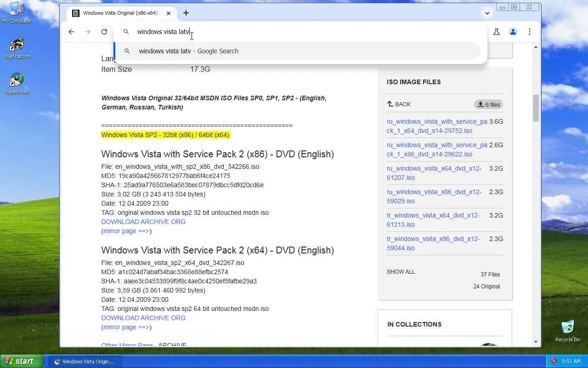Viewport: 588px width, 368px height.
Task: Click the 'sp2 64 bit untouched msdn iso' TAG line
Action: (x=185, y=309)
